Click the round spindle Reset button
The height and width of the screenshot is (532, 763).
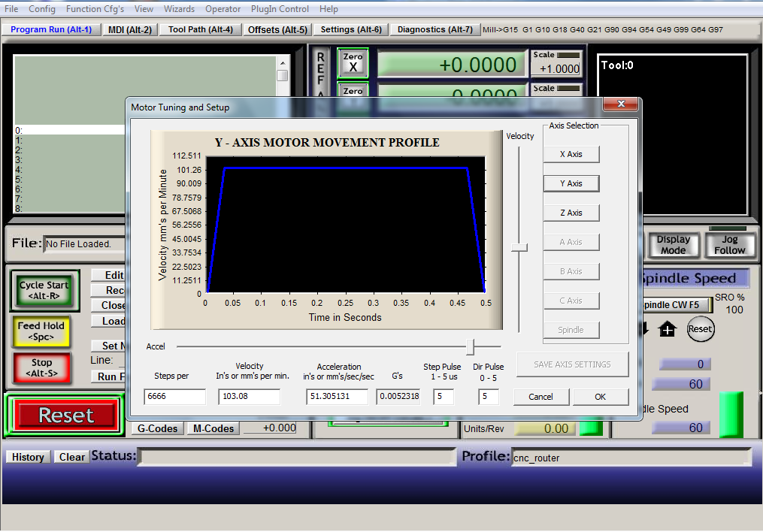click(700, 329)
